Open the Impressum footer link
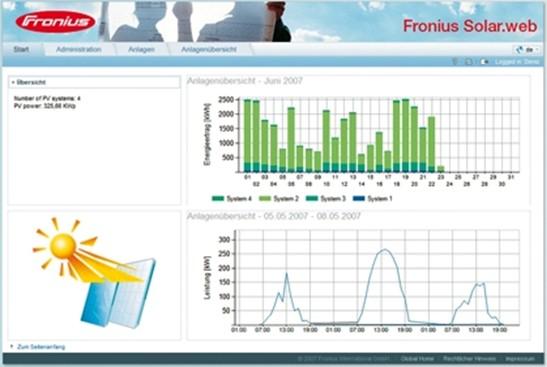 pos(520,359)
